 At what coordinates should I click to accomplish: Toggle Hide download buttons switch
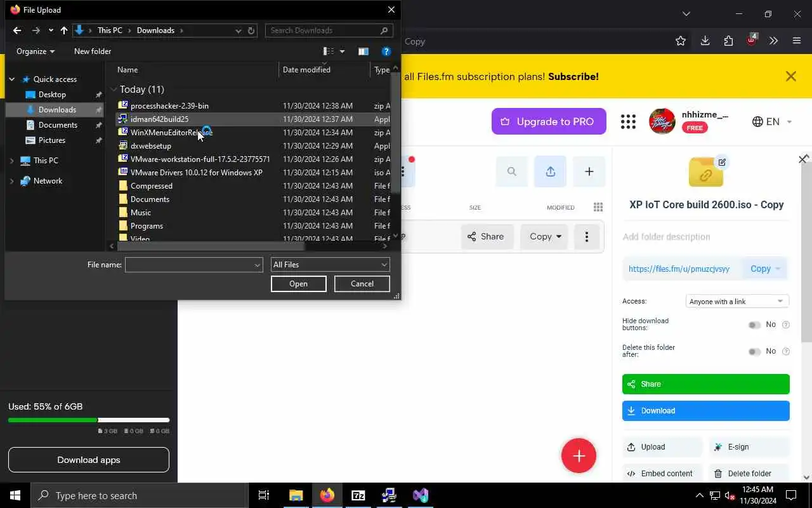point(754,325)
